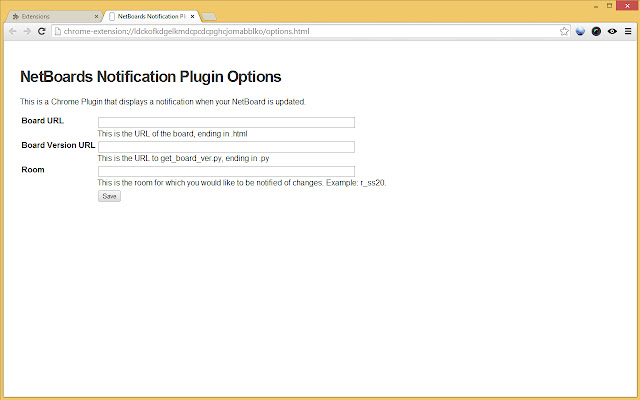This screenshot has width=640, height=400.
Task: Close the Extensions tab
Action: [96, 17]
